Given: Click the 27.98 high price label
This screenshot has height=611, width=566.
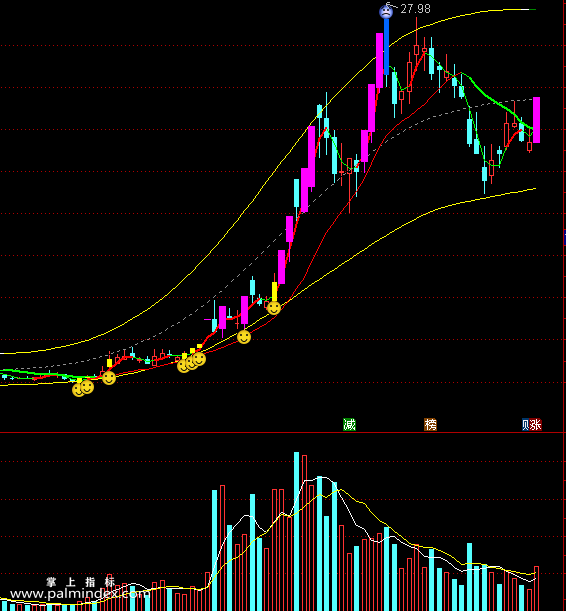Looking at the screenshot, I should (415, 9).
